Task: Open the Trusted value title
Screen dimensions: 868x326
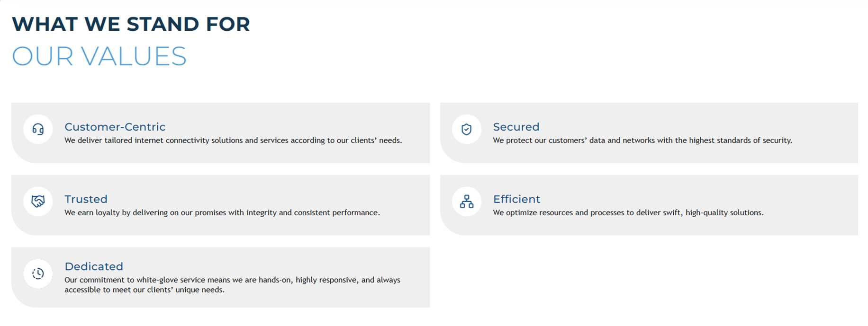Action: pos(86,199)
